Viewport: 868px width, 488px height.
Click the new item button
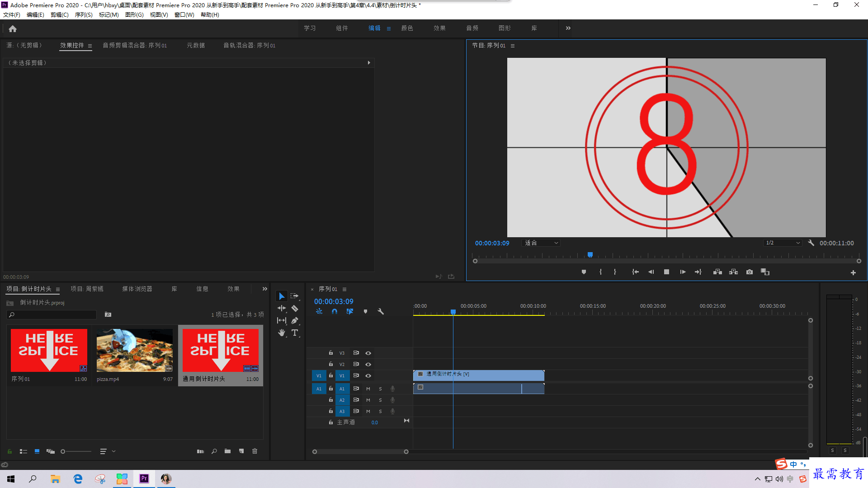241,451
